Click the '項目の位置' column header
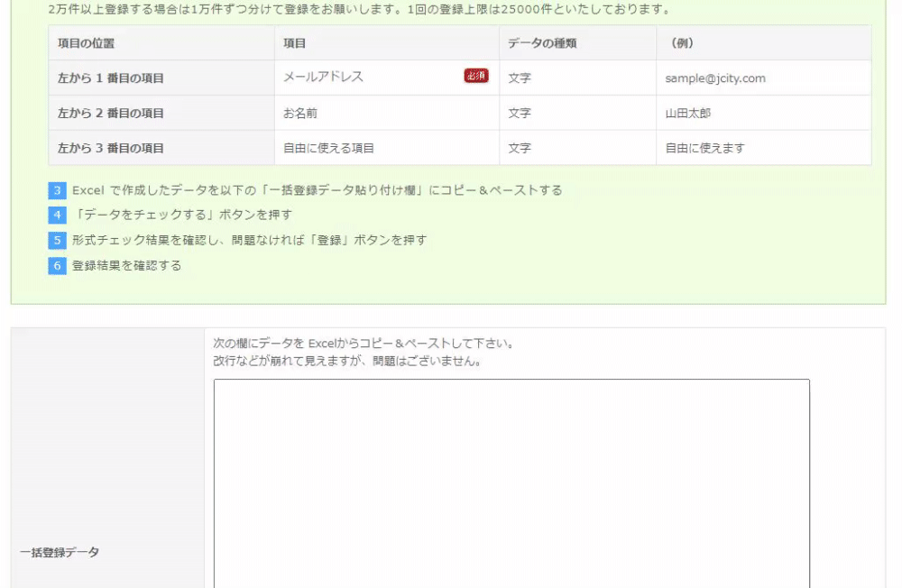Screen dimensions: 902x588 [161, 42]
